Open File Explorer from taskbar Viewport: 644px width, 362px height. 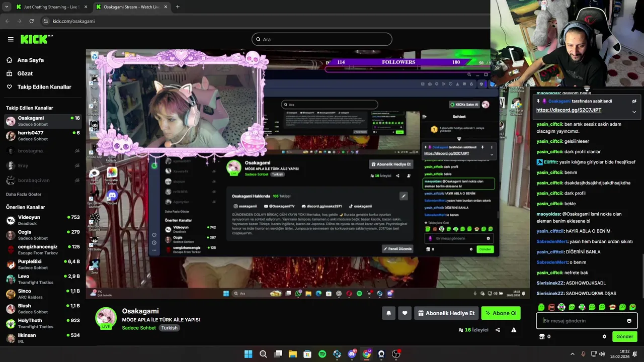click(292, 354)
